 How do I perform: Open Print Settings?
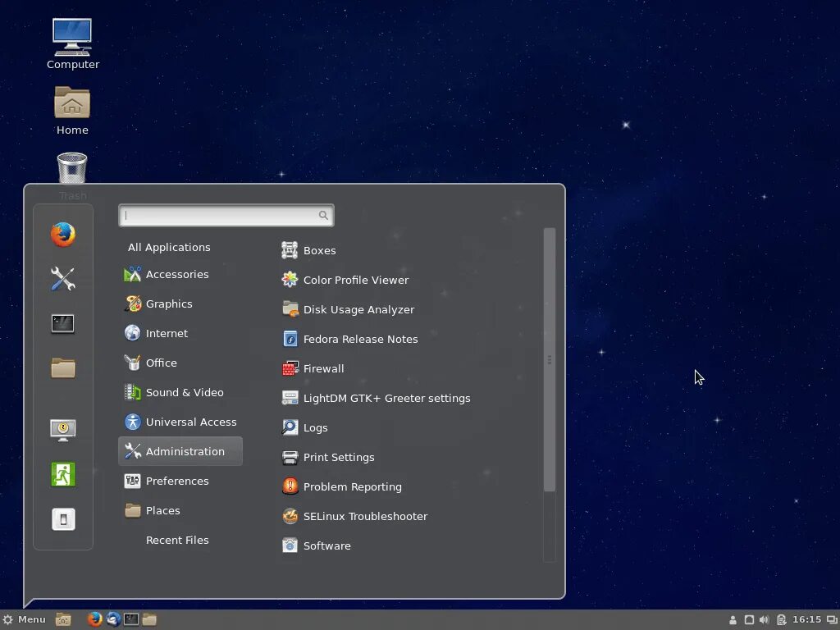(x=328, y=457)
